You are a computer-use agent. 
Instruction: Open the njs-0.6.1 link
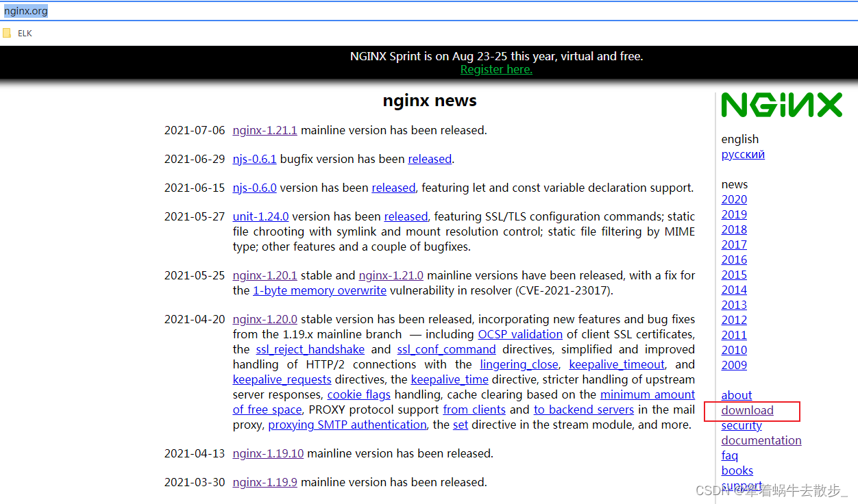coord(254,159)
